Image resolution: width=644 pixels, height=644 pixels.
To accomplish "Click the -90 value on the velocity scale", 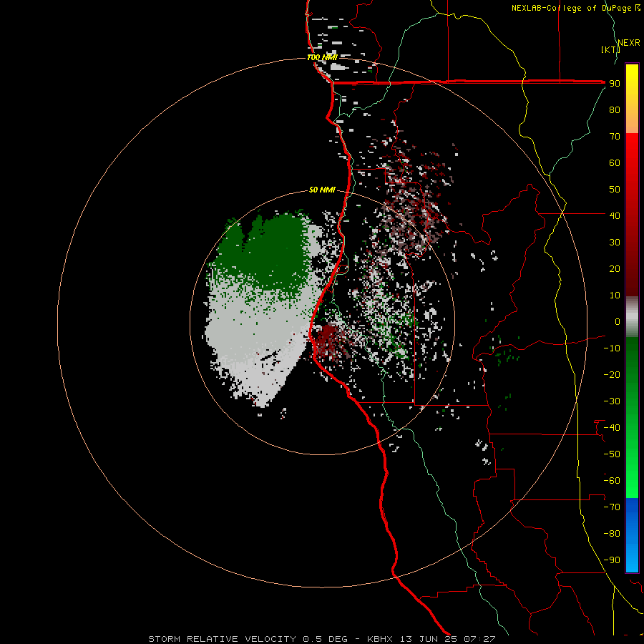I will coord(612,560).
